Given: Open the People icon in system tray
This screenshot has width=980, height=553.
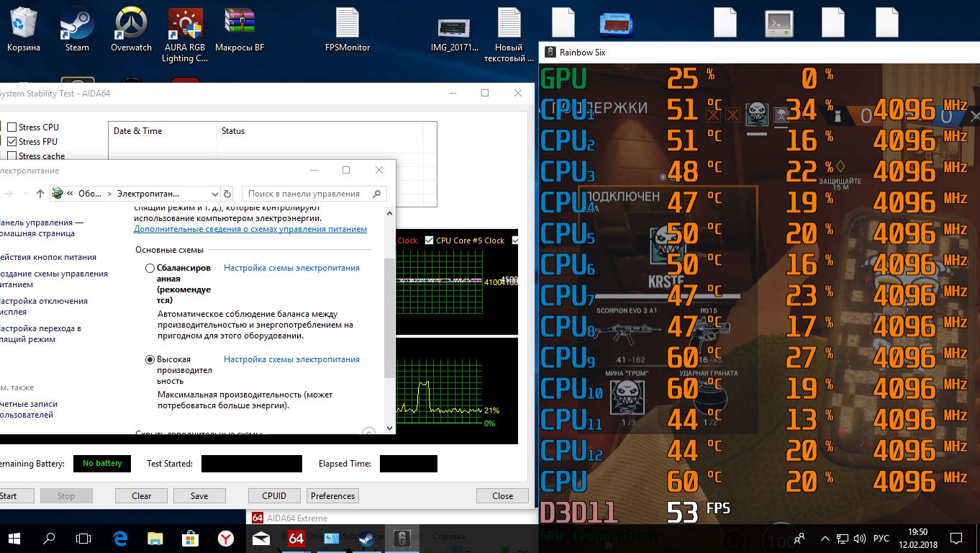Looking at the screenshot, I should [x=801, y=538].
